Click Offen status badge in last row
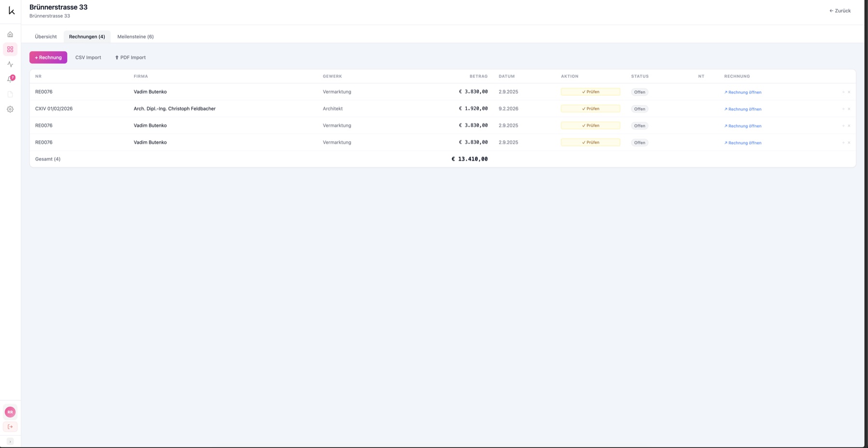The height and width of the screenshot is (448, 868). coord(639,143)
